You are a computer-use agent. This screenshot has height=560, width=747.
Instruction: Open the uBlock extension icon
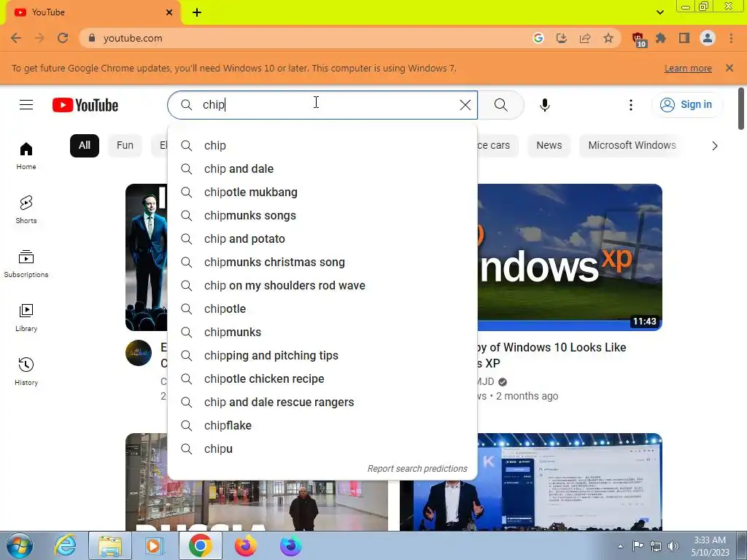tap(638, 39)
